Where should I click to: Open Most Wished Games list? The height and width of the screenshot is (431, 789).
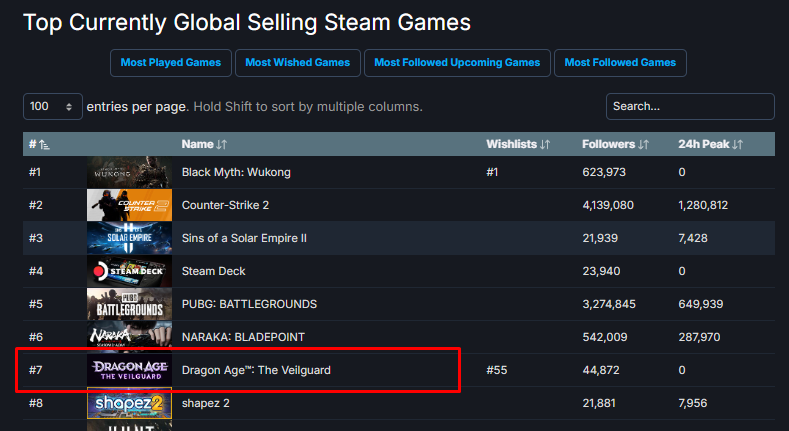click(297, 62)
